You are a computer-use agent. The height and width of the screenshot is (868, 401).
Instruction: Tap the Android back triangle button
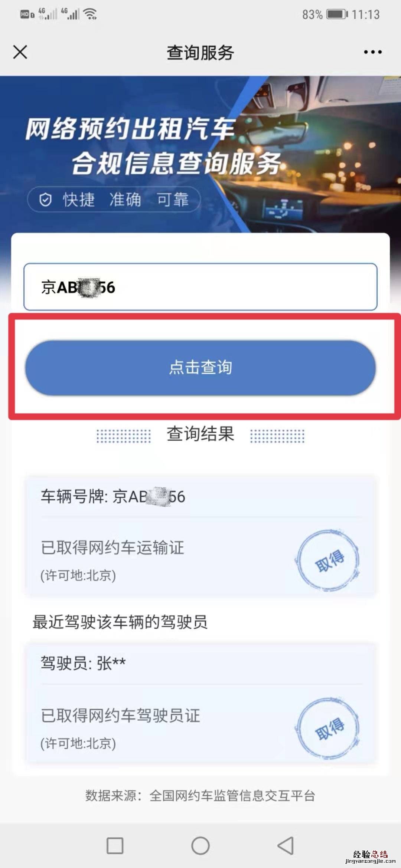point(286,846)
